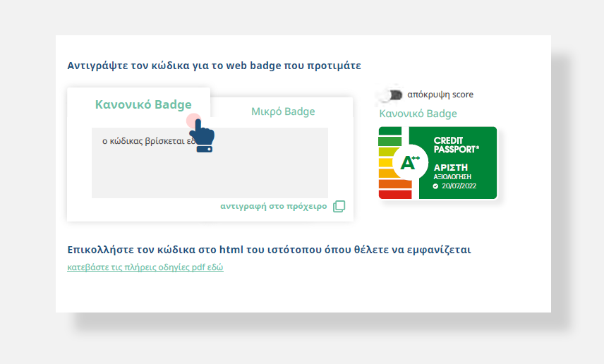Click the Κανονικό Badge label above preview
Viewport: 604px width, 364px height.
pos(418,114)
